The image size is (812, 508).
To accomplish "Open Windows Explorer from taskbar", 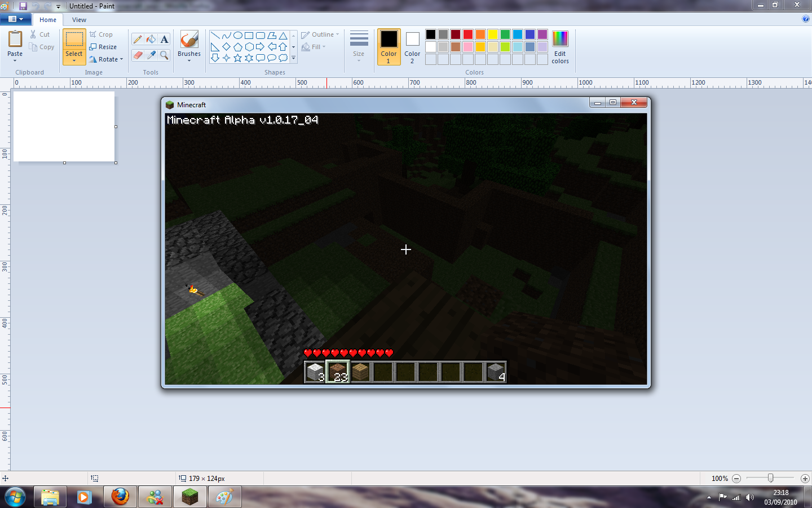I will (x=50, y=497).
